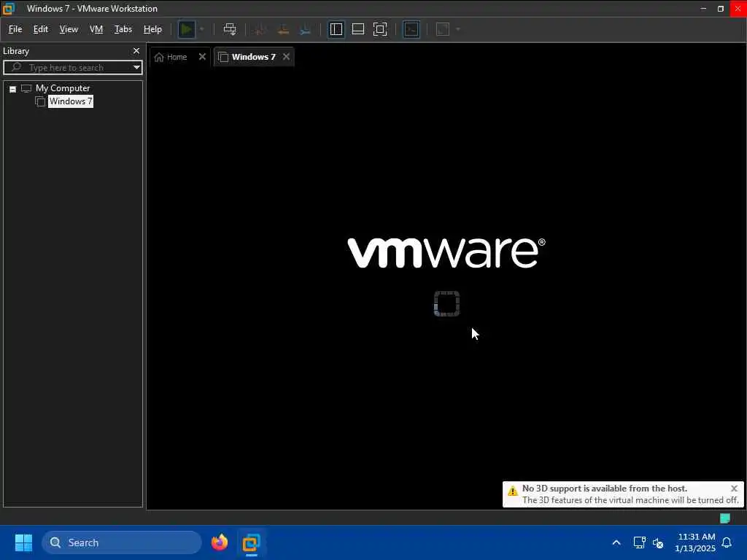Click the Take Snapshot toolbar icon
This screenshot has width=747, height=560.
pyautogui.click(x=260, y=29)
